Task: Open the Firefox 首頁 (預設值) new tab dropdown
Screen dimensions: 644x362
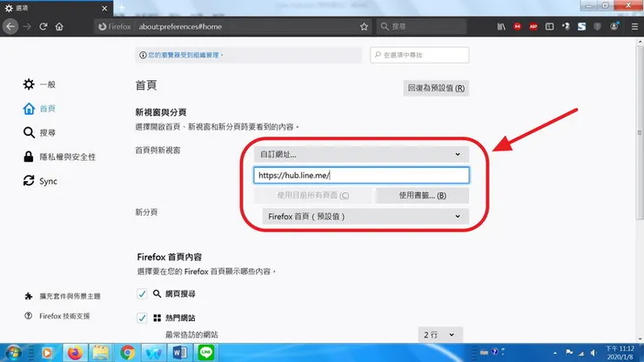Action: (366, 217)
